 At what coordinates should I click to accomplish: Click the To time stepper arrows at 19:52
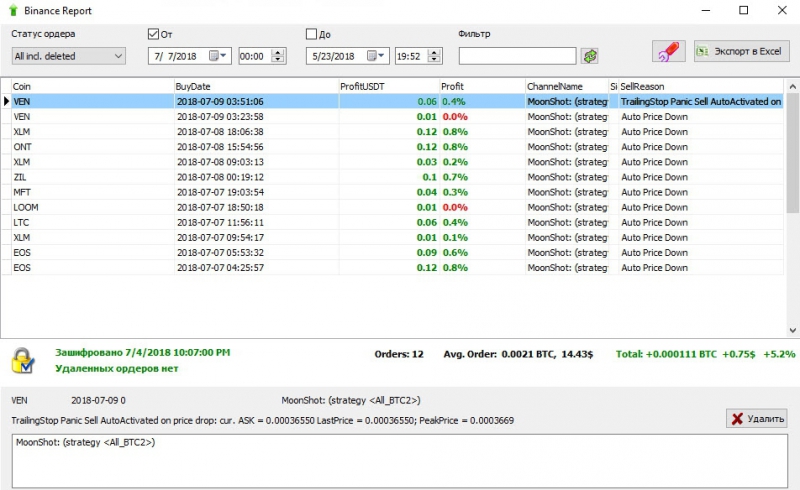click(x=434, y=56)
